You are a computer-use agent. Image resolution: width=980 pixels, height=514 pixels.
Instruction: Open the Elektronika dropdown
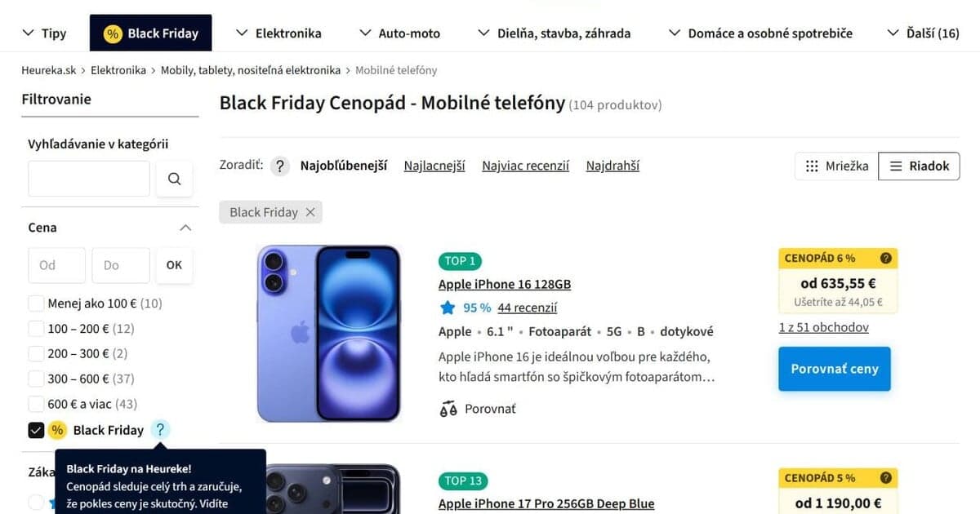(x=278, y=33)
